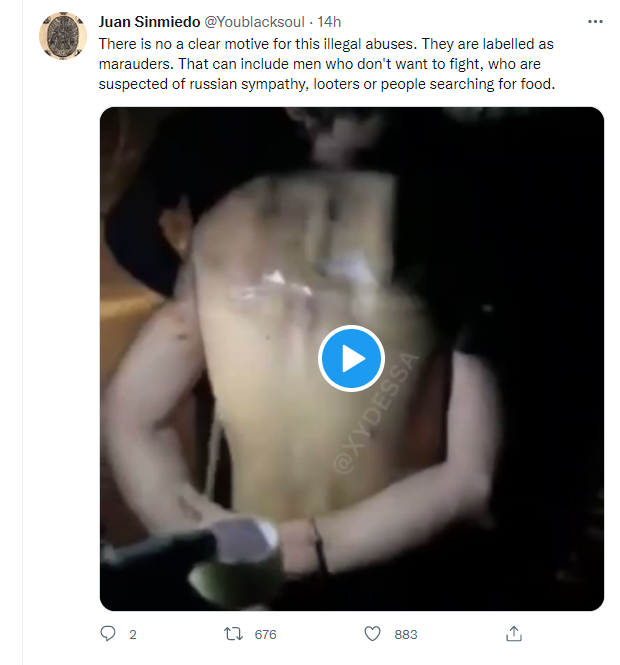Open the three-dot more options menu
The height and width of the screenshot is (665, 620).
pos(595,22)
